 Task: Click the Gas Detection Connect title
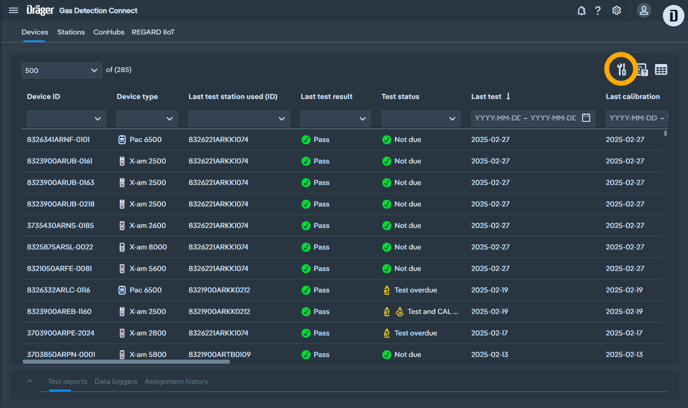pyautogui.click(x=98, y=11)
